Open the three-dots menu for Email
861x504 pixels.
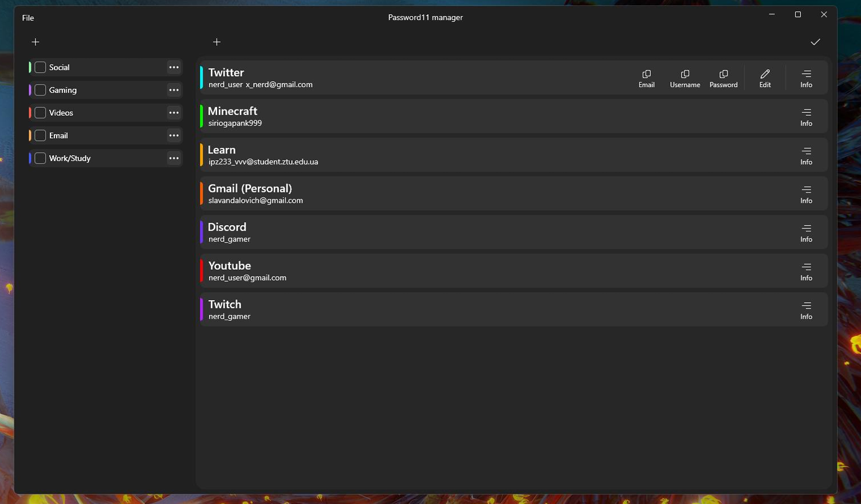click(x=174, y=135)
